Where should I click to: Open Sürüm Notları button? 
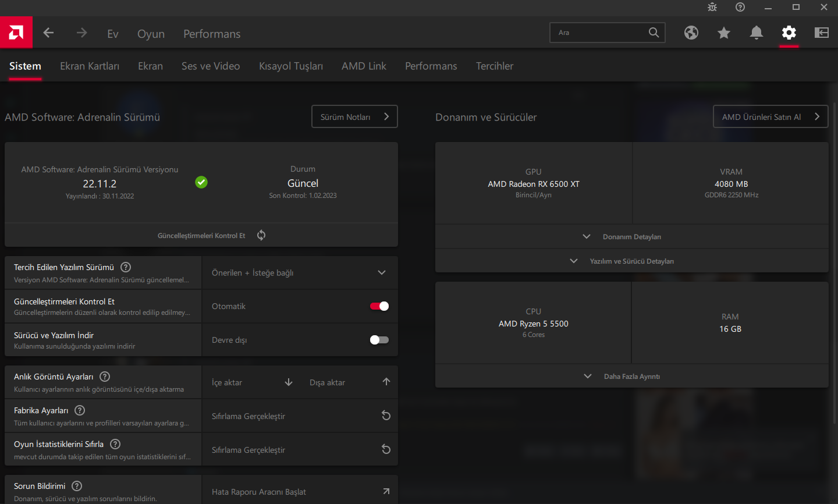tap(355, 116)
